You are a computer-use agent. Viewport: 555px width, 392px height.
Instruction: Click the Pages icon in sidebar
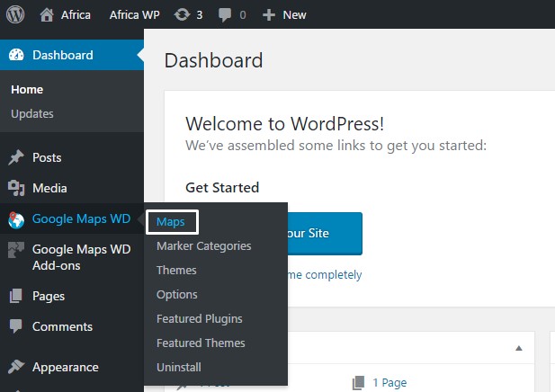point(16,296)
